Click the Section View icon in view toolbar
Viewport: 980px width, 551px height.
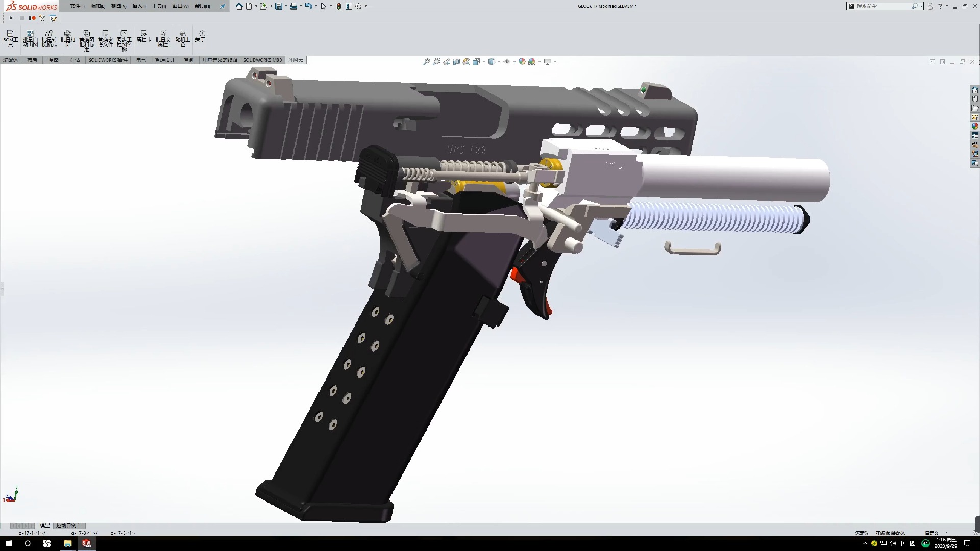coord(456,62)
